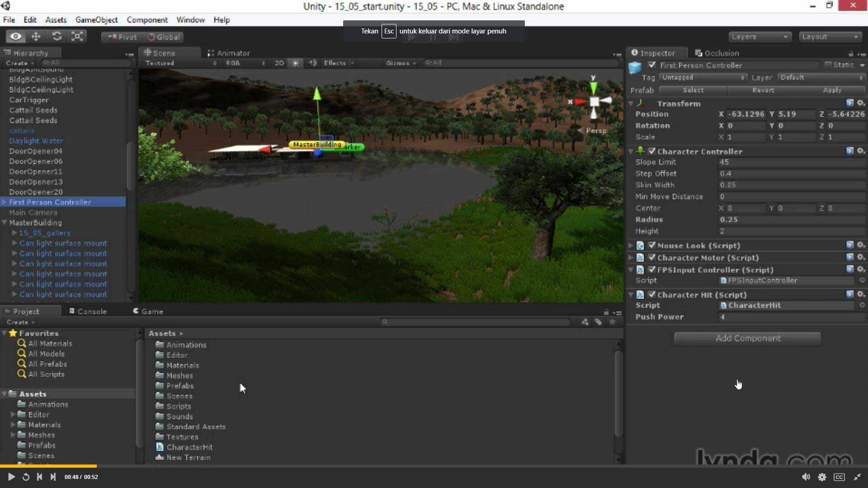Disable the Character Motor script checkbox
This screenshot has width=868, height=488.
coord(651,258)
